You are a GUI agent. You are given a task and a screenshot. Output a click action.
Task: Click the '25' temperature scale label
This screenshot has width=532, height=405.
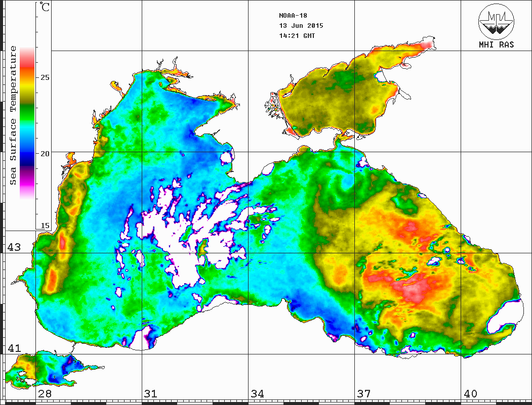pos(45,77)
